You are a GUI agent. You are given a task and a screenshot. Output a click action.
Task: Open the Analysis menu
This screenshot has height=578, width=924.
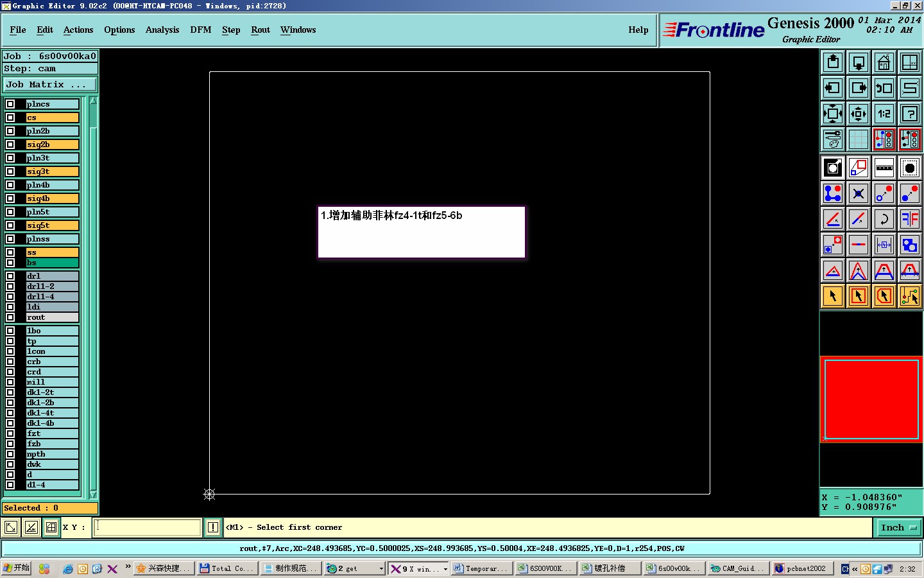point(162,30)
